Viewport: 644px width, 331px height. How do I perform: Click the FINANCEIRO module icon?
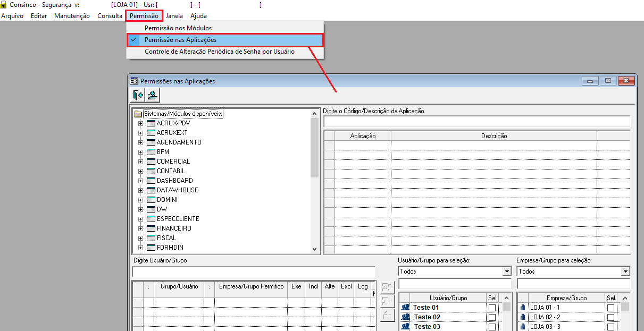tap(150, 228)
